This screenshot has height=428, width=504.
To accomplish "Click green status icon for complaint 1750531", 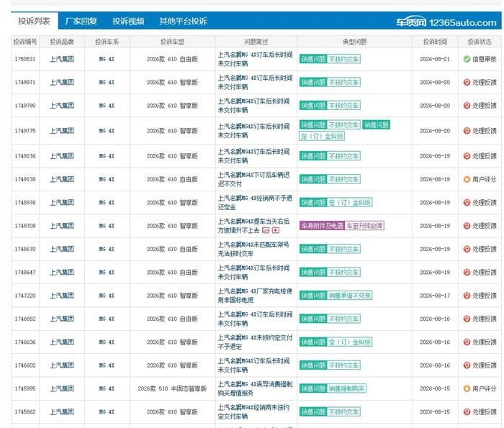I will (467, 59).
